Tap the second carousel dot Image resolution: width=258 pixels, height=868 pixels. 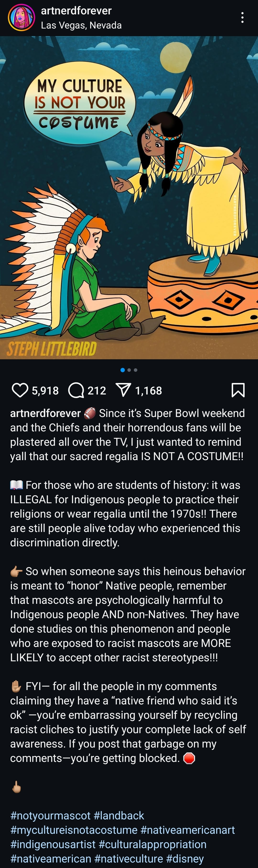129,370
